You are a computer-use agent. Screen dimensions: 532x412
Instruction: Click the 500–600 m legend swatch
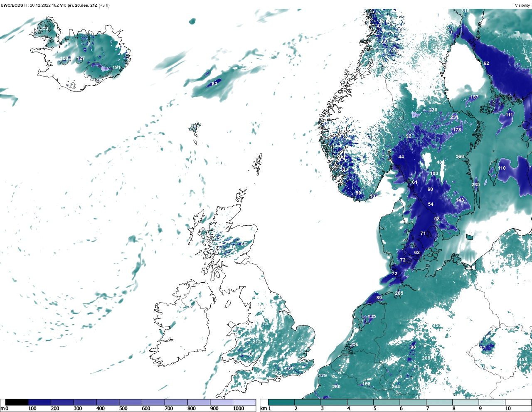131,402
